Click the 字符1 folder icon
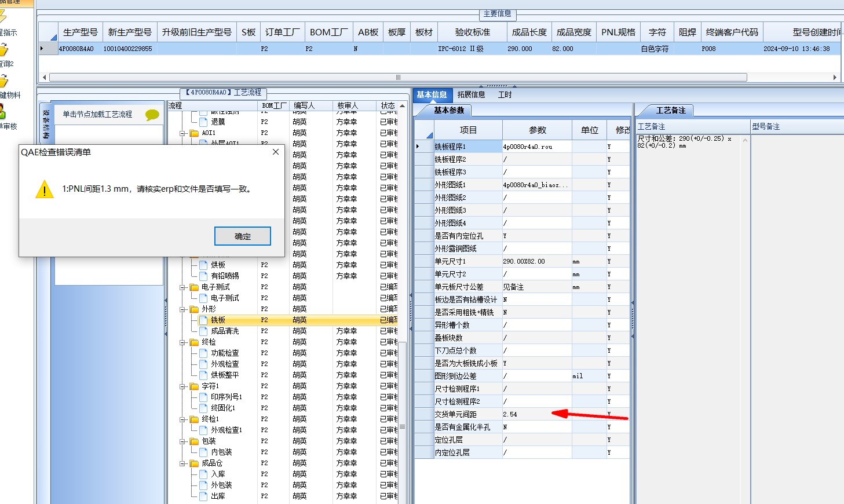Viewport: 844px width, 504px height. click(194, 386)
